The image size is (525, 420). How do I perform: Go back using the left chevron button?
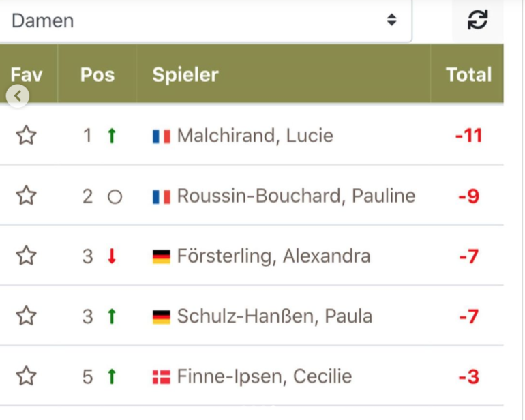(x=18, y=96)
